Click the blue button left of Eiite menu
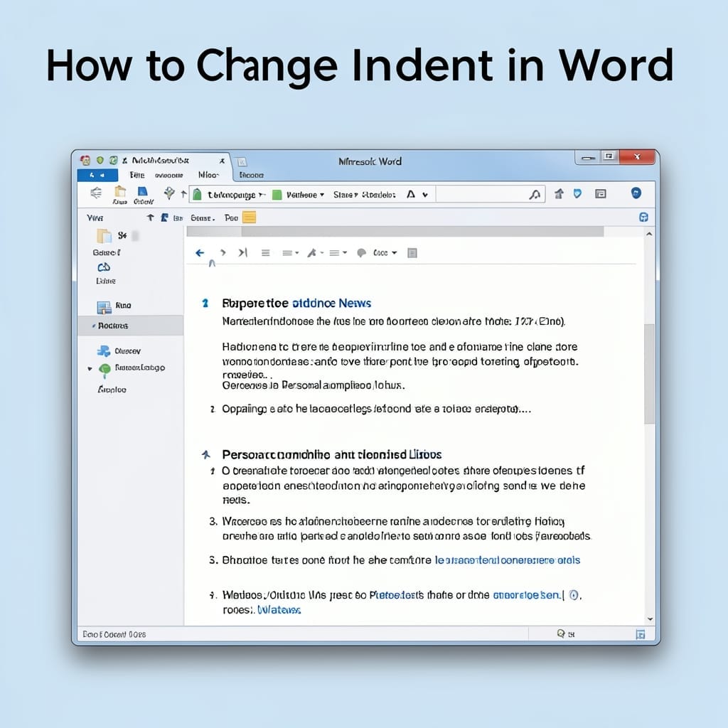Image resolution: width=728 pixels, height=728 pixels. click(x=97, y=175)
